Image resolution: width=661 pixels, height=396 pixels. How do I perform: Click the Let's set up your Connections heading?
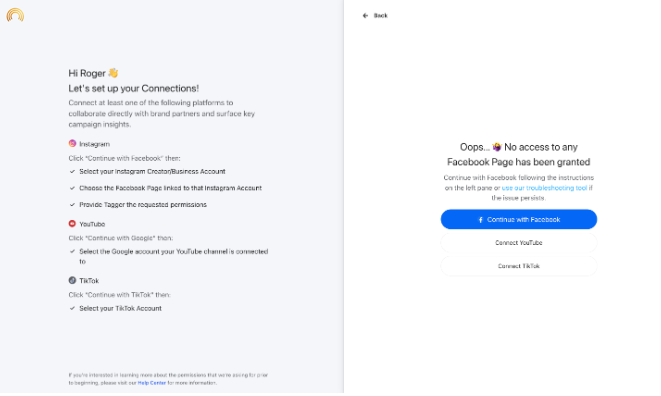coord(134,89)
